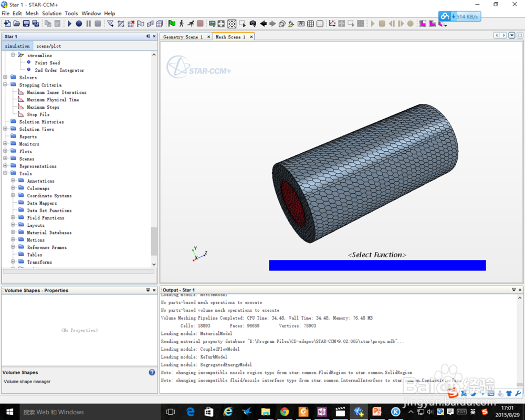Viewport: 525px width, 420px height.
Task: Collapse the streamline tree node
Action: click(13, 55)
